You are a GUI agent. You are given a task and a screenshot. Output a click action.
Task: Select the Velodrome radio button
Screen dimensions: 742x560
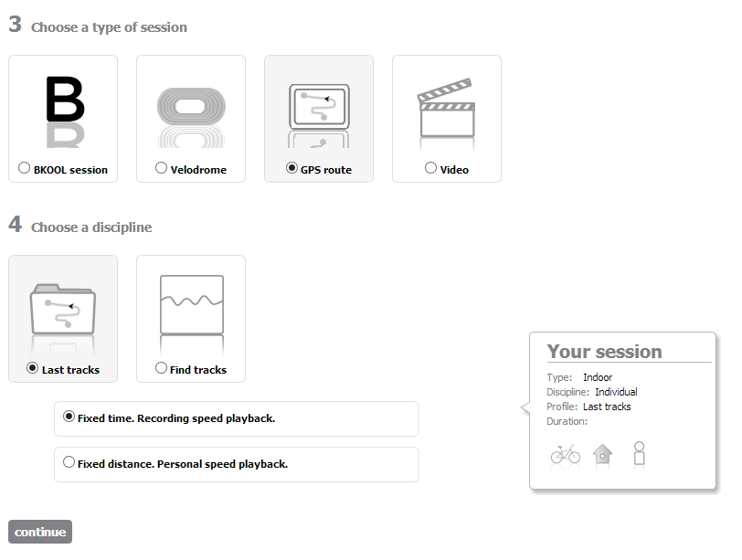(161, 168)
